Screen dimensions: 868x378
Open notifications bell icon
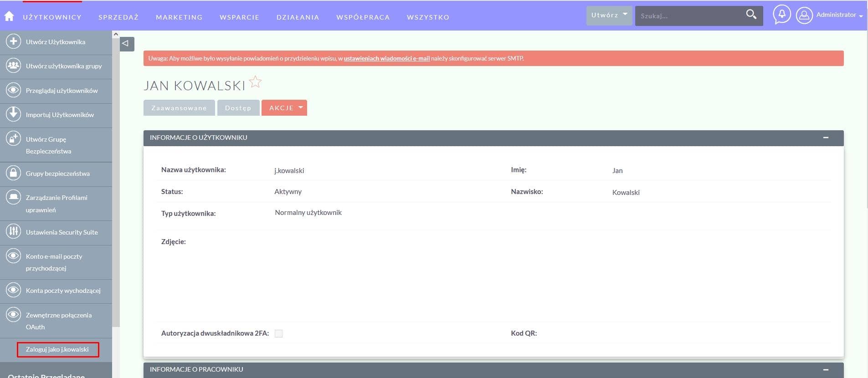782,15
